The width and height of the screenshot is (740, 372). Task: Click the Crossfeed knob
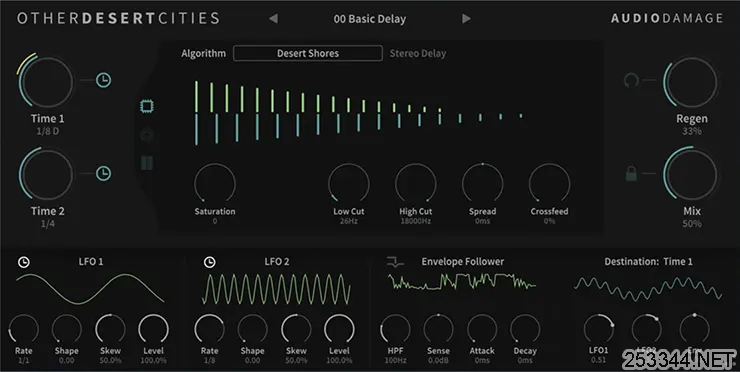(x=549, y=184)
